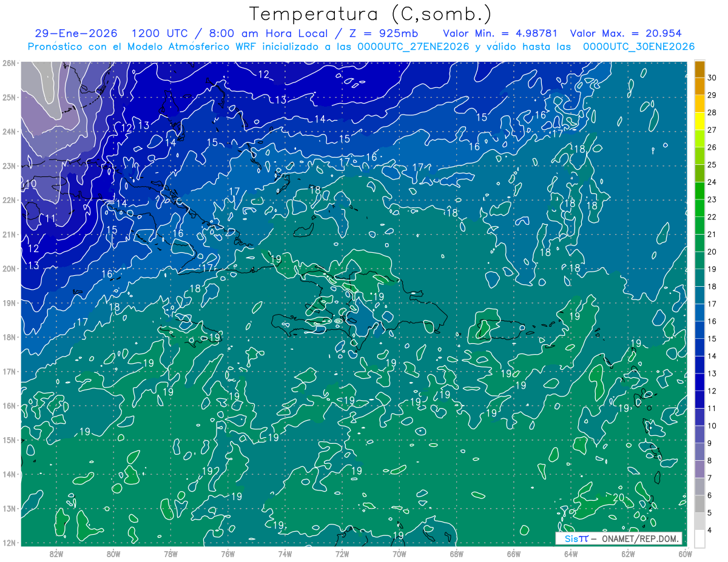
Task: Pick the bright green swatch between 22 and 23
Action: pyautogui.click(x=699, y=208)
